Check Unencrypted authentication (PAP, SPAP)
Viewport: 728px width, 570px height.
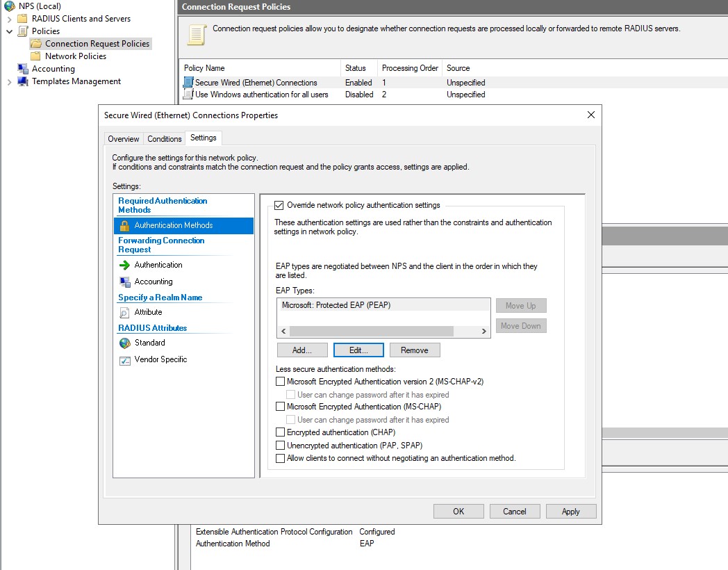281,446
